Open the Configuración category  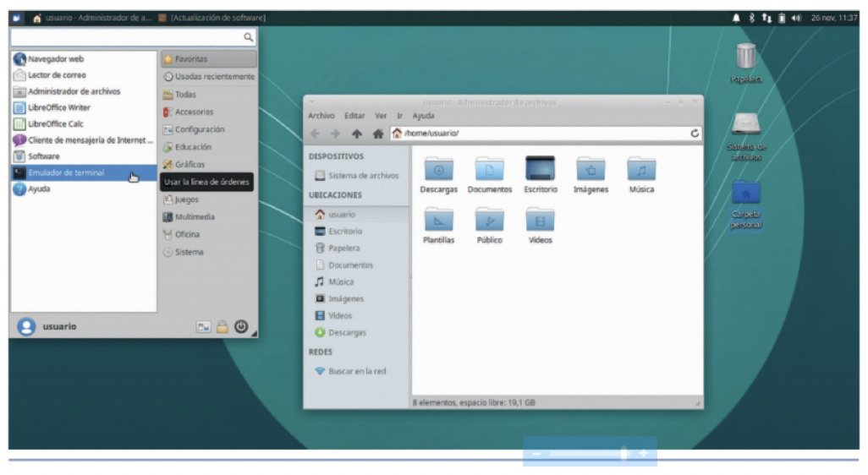209,129
